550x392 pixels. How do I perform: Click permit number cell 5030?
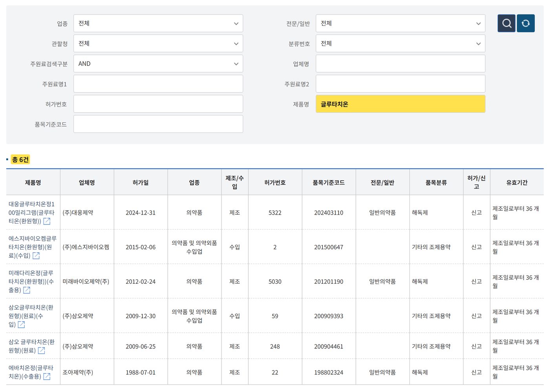(275, 282)
